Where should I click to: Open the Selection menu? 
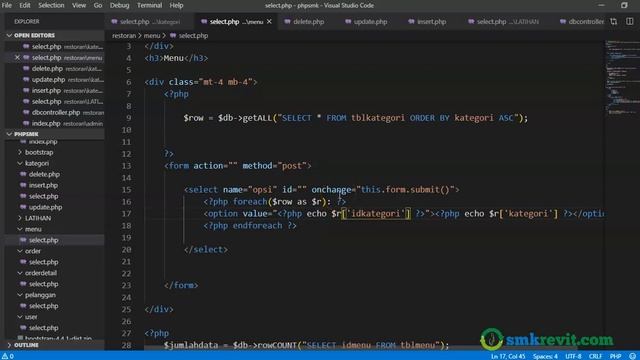(x=51, y=5)
